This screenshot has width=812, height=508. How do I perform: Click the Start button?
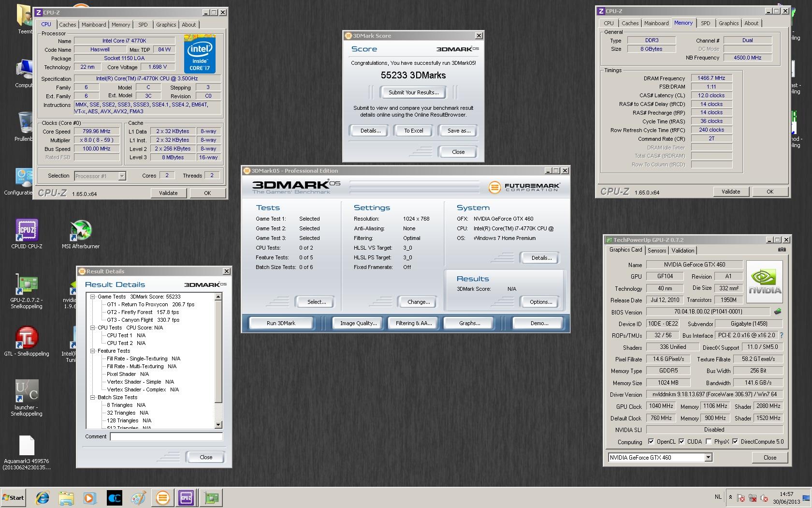pos(13,497)
